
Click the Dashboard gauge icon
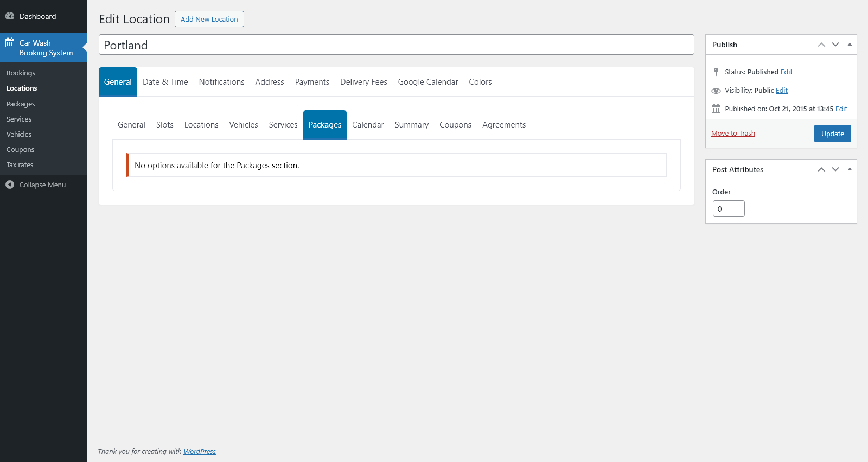click(x=10, y=16)
